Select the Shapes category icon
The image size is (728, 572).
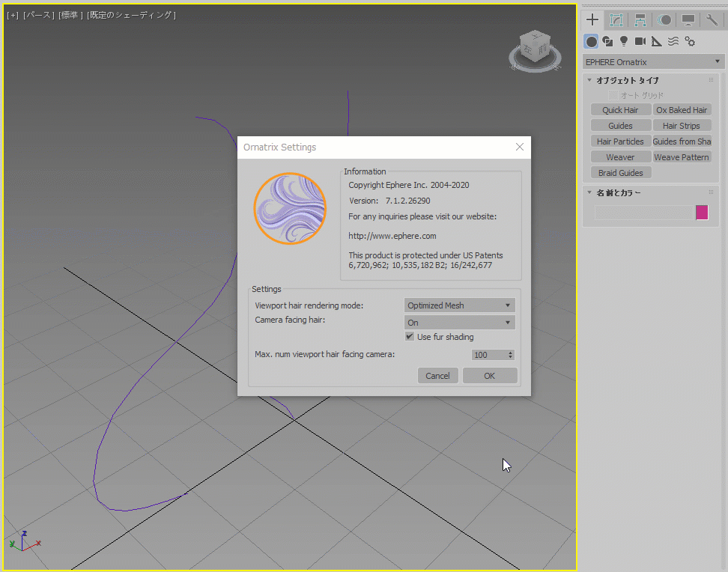[x=607, y=41]
